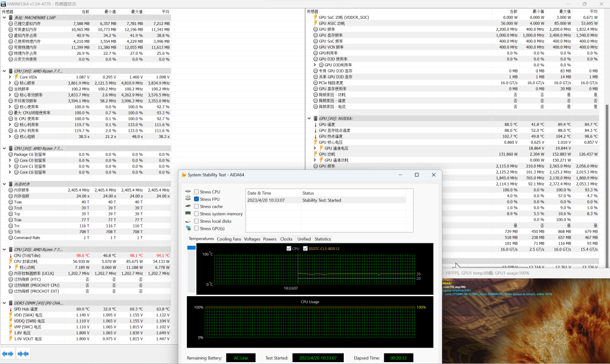Click the shrink columns inward-arrows button
Screen dimensions: 610x364
(23, 354)
